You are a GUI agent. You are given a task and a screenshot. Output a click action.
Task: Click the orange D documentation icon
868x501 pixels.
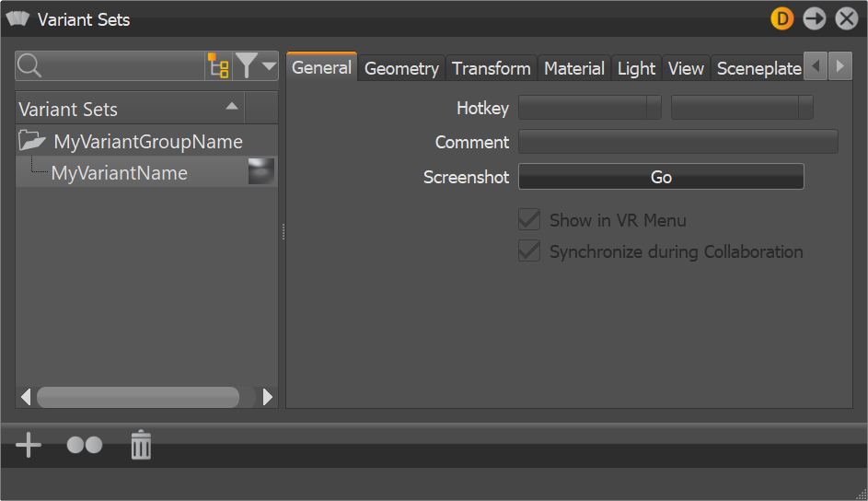tap(781, 18)
